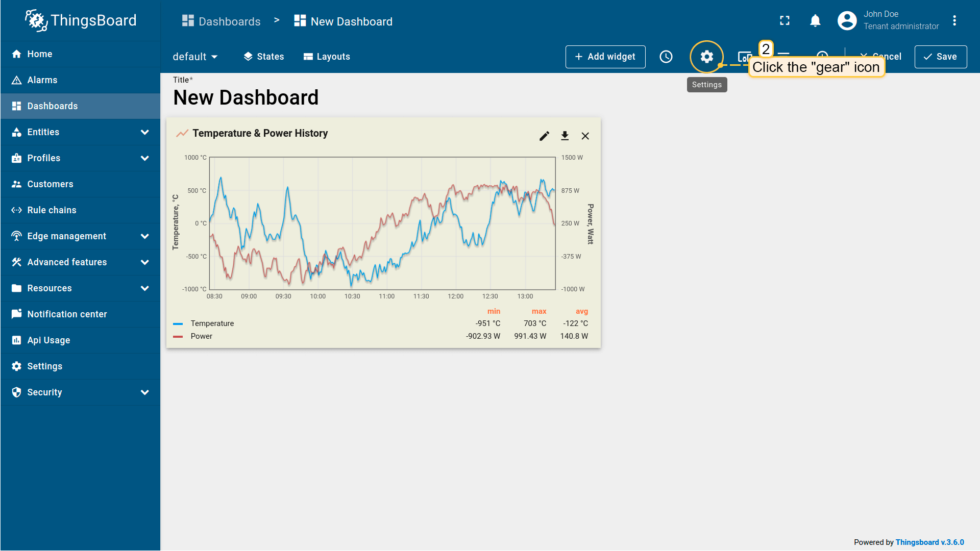980x551 pixels.
Task: Open Rule chains in sidebar
Action: pos(52,210)
